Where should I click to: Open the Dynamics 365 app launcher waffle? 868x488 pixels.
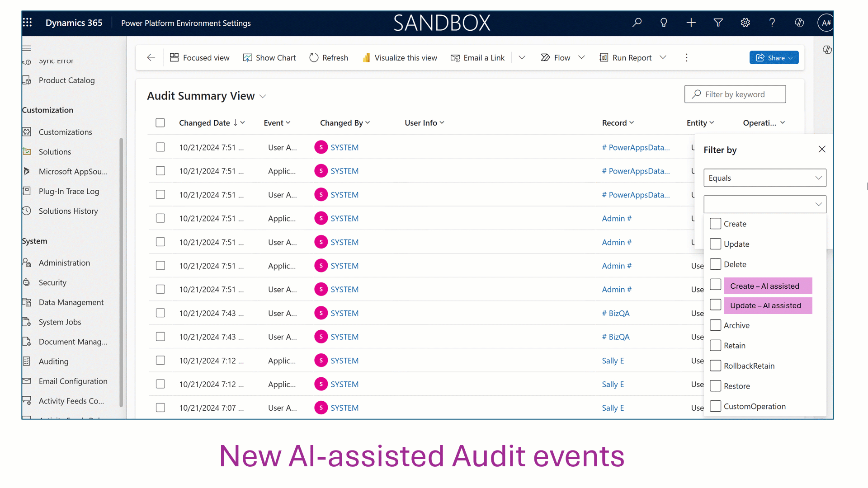click(27, 23)
